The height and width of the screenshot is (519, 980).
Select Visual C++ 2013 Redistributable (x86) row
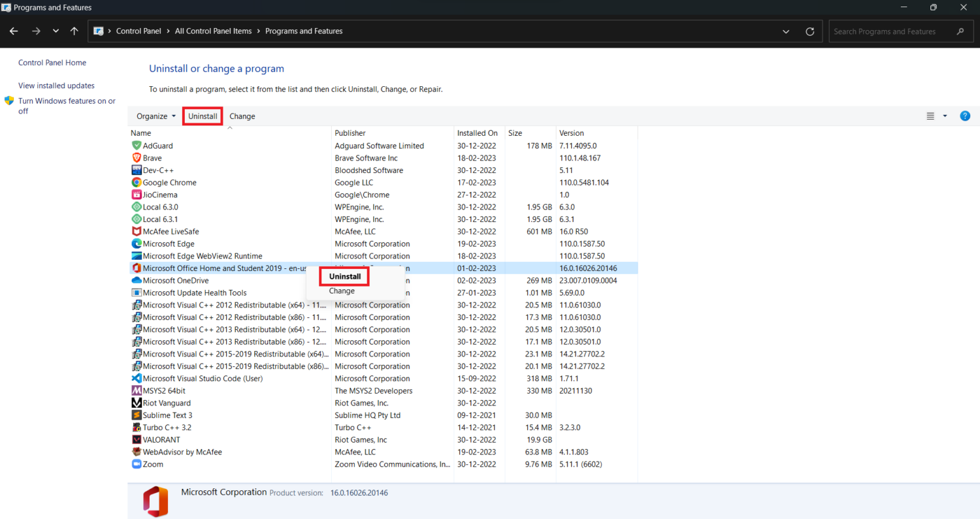pos(384,341)
